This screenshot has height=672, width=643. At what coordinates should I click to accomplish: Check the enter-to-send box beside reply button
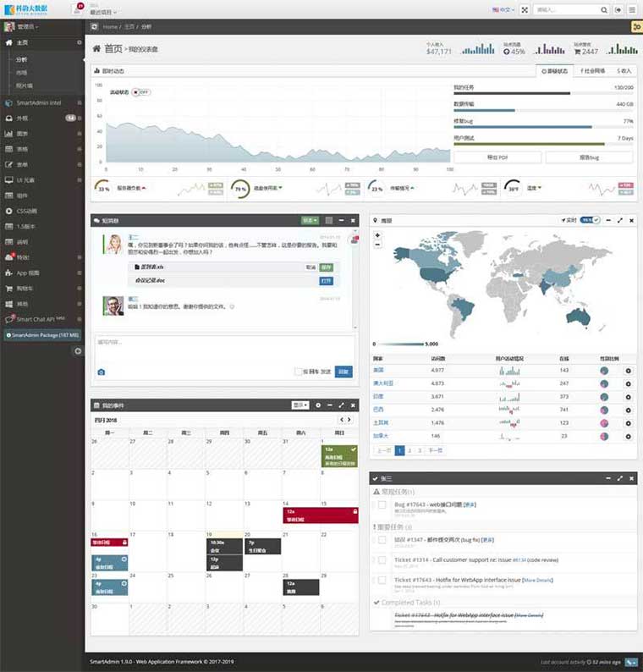point(298,372)
